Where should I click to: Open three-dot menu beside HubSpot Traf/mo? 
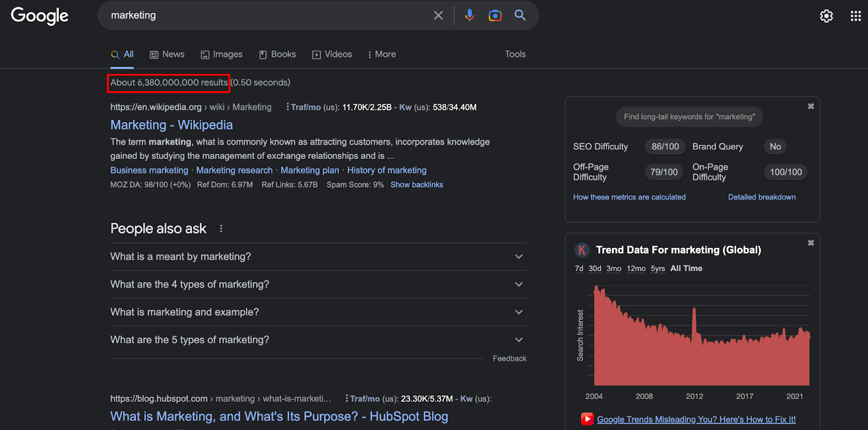tap(347, 399)
